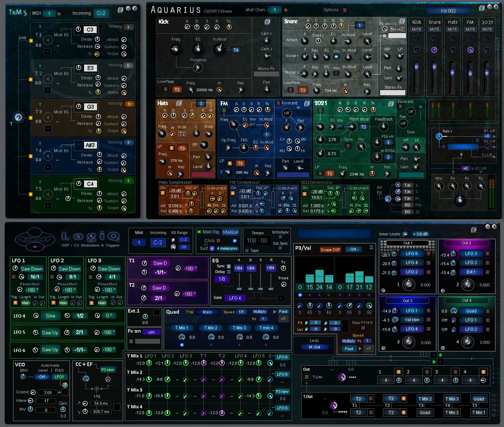The image size is (504, 427).
Task: Click the Kick Presence knob
Action: coord(198,67)
